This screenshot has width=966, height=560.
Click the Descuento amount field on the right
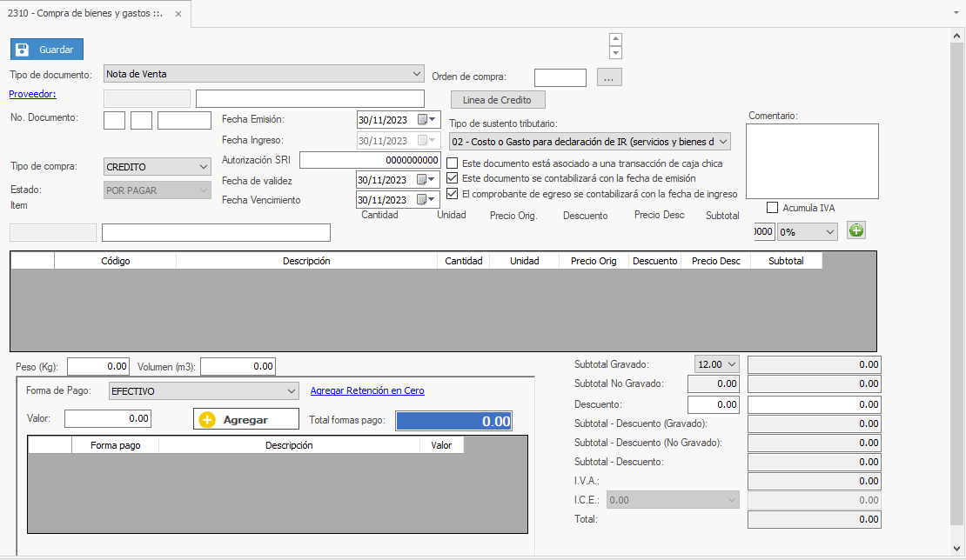pos(815,404)
